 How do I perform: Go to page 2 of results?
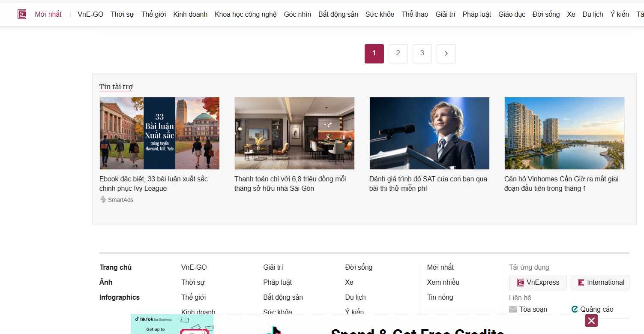click(398, 53)
